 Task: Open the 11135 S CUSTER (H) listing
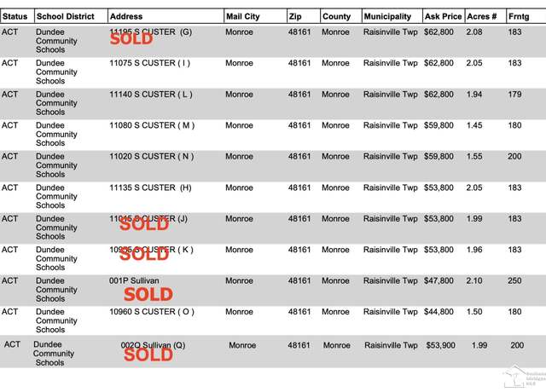point(150,187)
